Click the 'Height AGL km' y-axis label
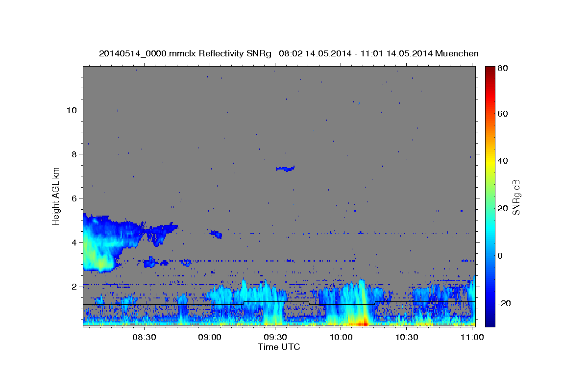 (x=56, y=196)
